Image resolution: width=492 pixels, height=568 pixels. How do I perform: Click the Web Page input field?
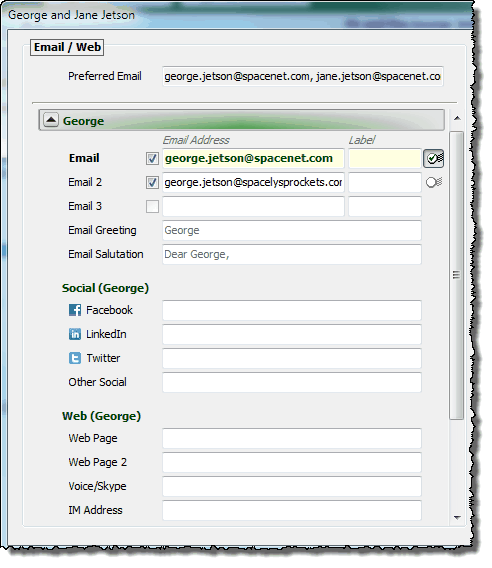(x=292, y=438)
